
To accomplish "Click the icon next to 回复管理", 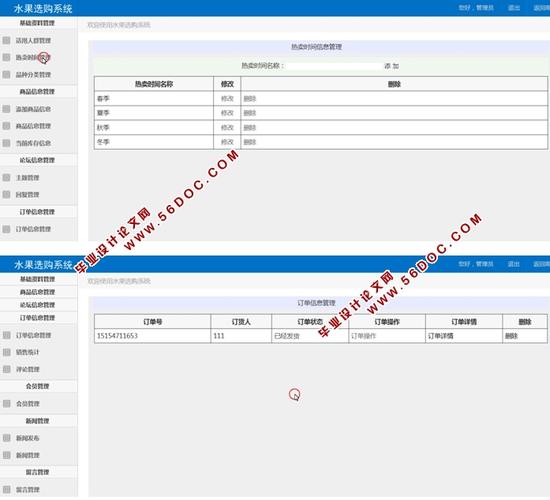I will (x=6, y=194).
